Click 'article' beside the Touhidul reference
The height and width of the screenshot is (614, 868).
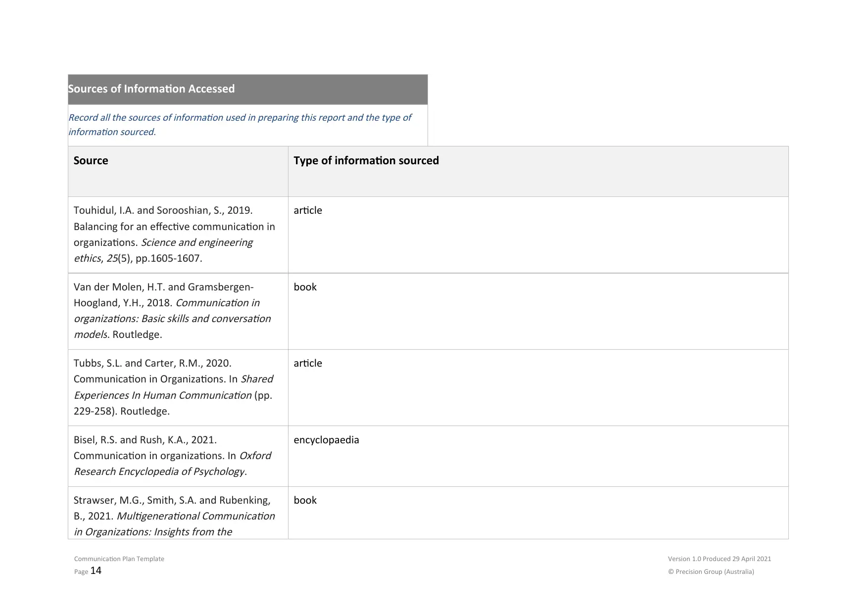[x=308, y=210]
